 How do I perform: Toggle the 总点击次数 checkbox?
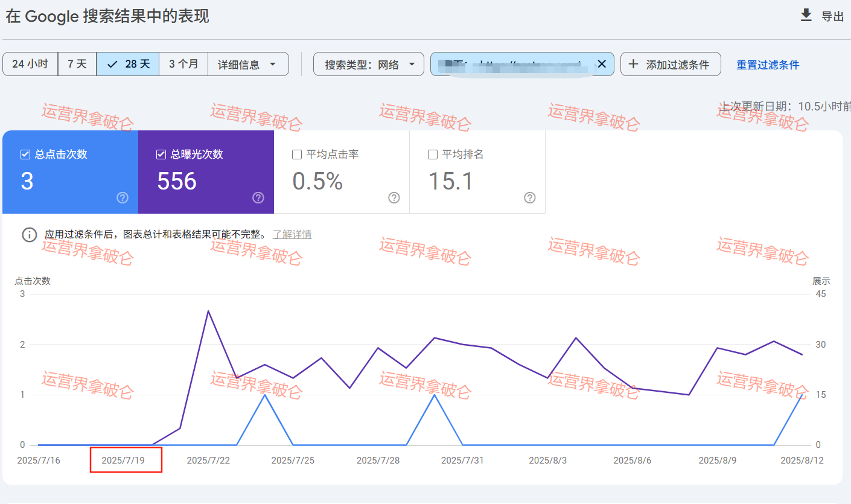(x=25, y=155)
